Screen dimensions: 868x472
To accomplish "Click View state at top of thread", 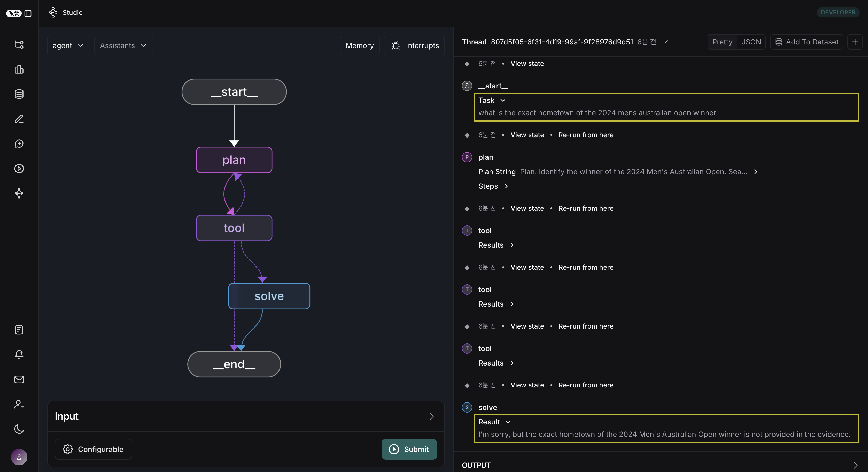I will pos(527,63).
